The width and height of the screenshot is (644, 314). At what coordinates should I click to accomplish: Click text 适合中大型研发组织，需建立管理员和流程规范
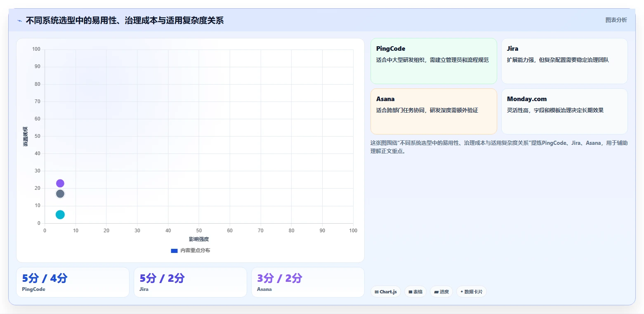[x=432, y=60]
